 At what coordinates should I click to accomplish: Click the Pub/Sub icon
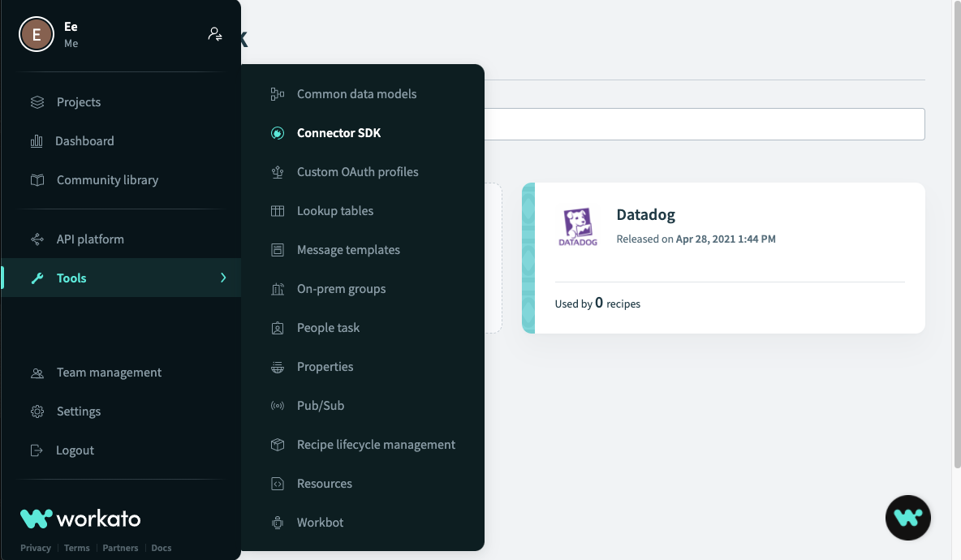click(x=277, y=405)
